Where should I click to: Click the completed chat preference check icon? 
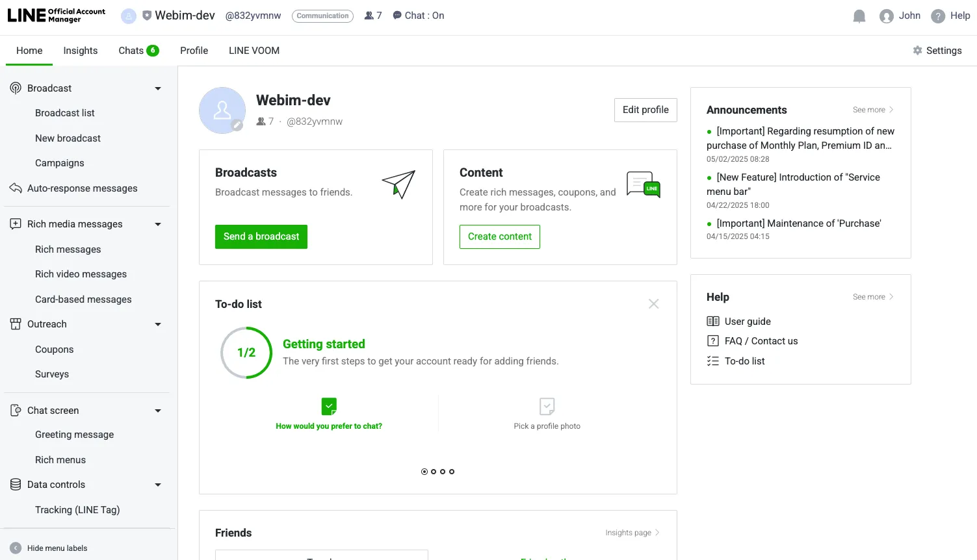click(x=329, y=407)
